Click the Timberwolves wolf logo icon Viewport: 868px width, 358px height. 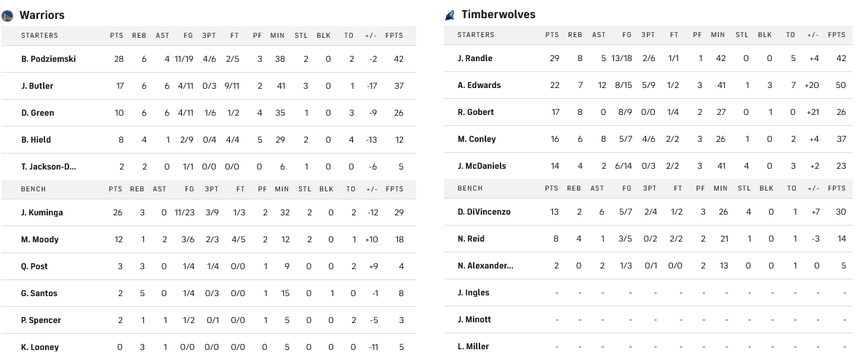pos(450,15)
